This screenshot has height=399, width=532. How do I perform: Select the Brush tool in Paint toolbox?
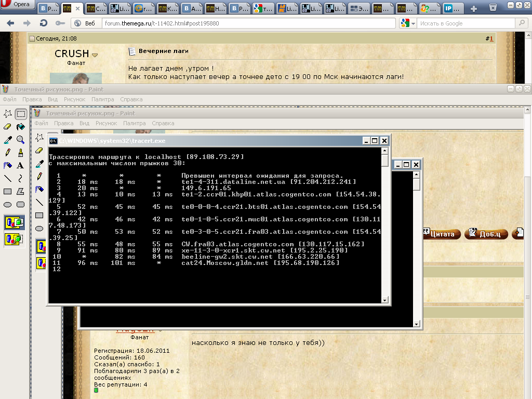tap(21, 153)
